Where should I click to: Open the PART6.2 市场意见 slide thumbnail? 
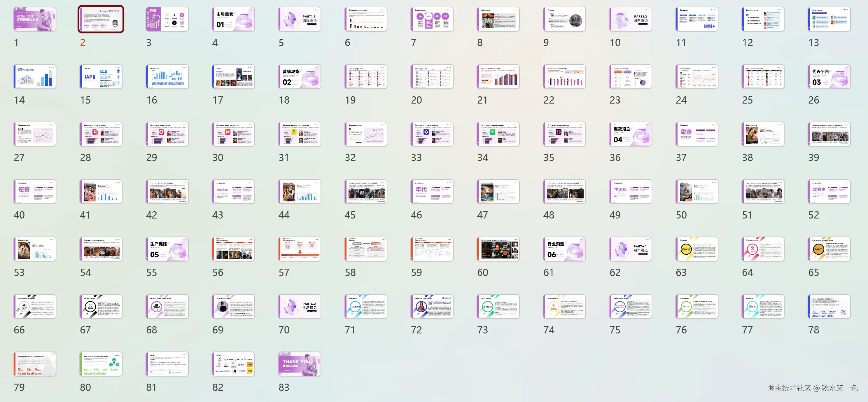300,307
